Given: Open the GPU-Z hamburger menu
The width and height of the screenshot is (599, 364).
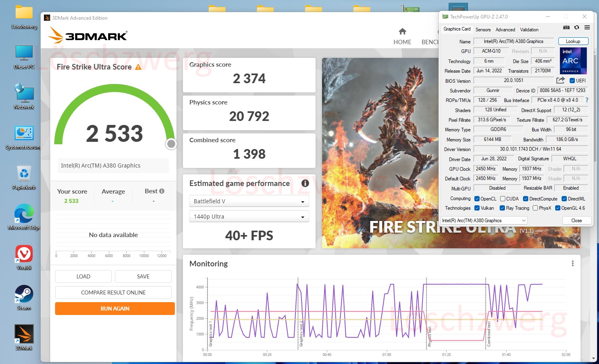Looking at the screenshot, I should (x=587, y=27).
